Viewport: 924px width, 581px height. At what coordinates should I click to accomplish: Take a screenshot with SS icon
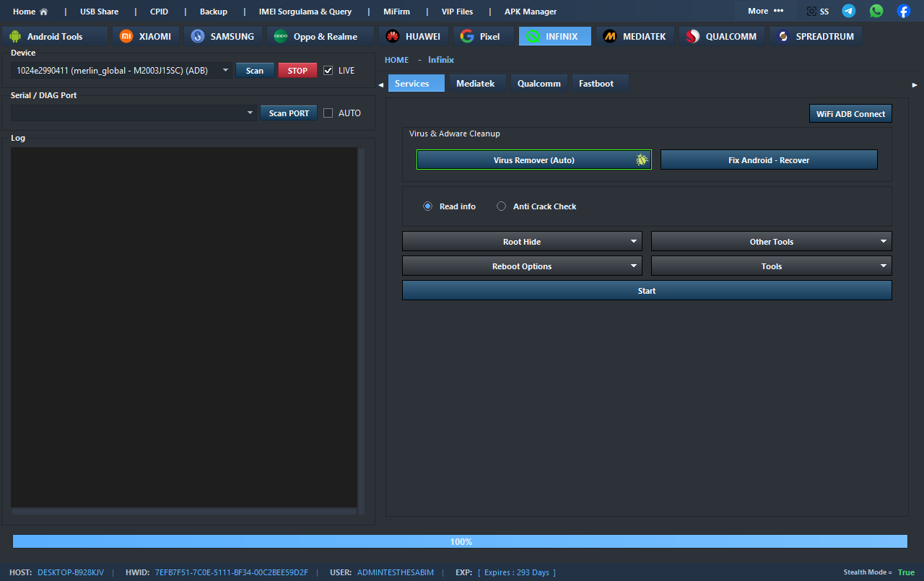(818, 12)
